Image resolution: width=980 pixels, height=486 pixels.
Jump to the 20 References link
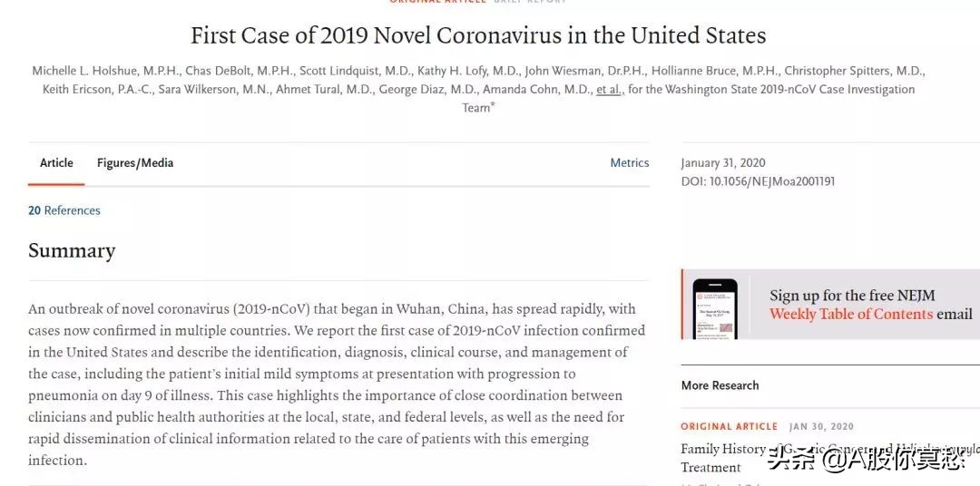[x=64, y=210]
